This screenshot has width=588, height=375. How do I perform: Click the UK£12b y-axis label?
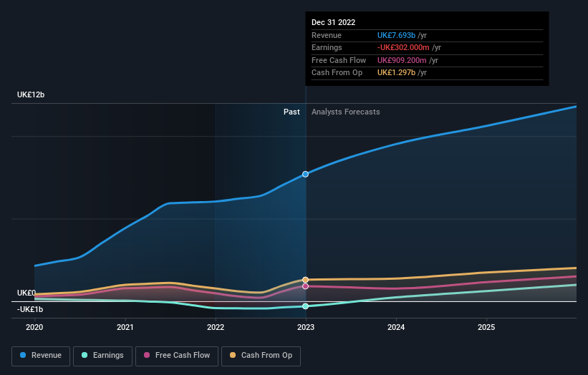pyautogui.click(x=31, y=94)
